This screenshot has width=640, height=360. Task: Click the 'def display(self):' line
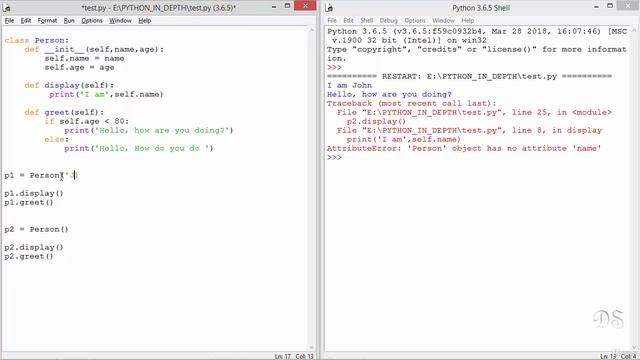pyautogui.click(x=69, y=85)
